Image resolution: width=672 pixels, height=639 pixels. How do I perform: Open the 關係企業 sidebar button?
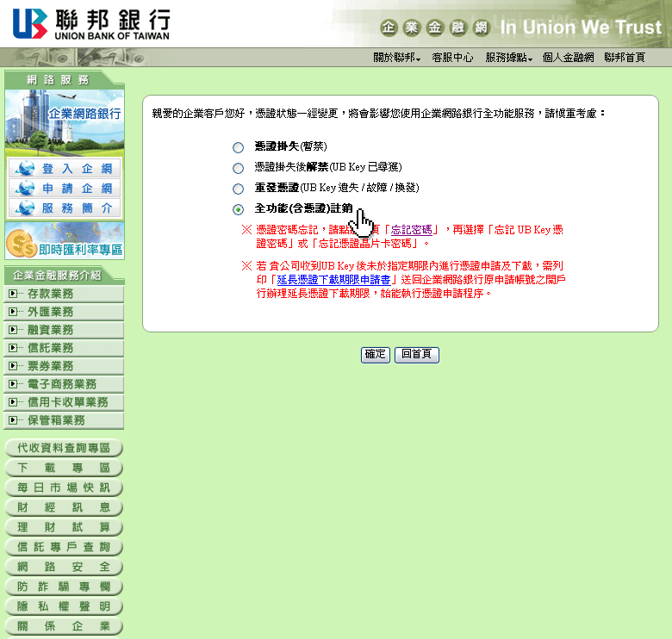64,626
